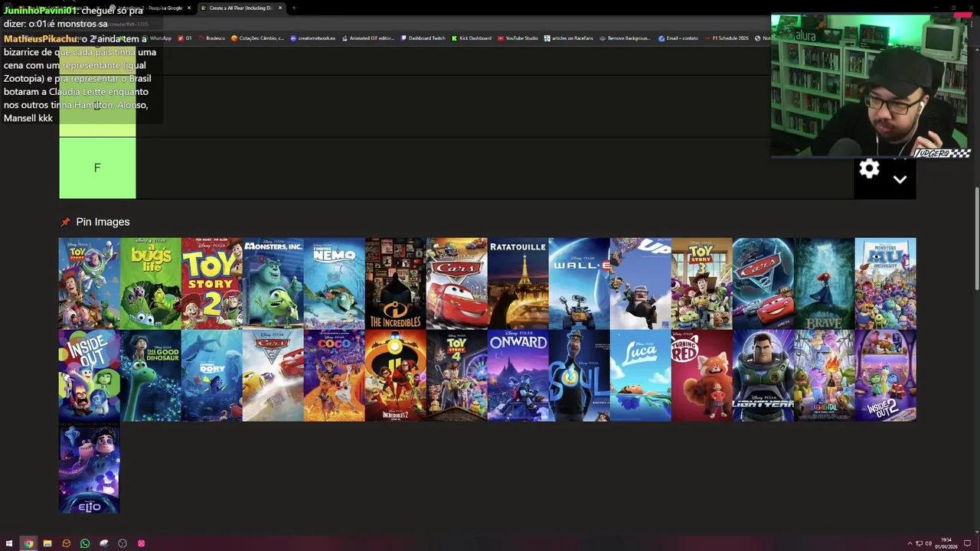The height and width of the screenshot is (551, 980).
Task: Open WhatsApp from the taskbar
Action: tap(85, 543)
